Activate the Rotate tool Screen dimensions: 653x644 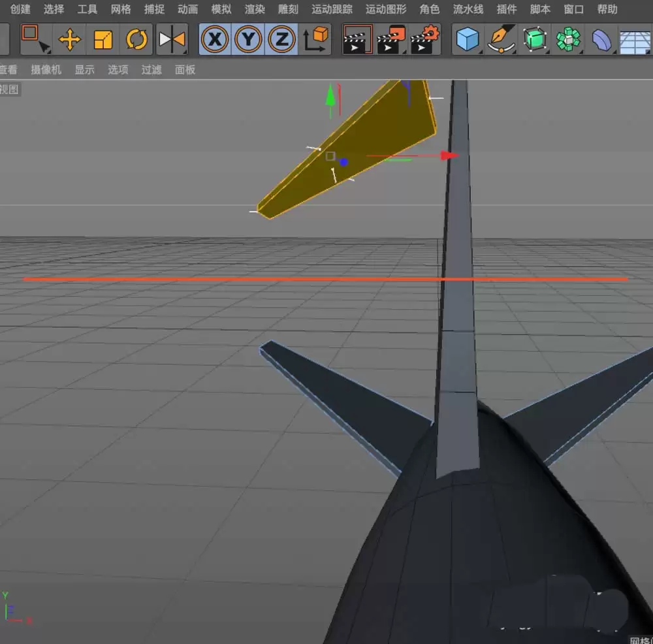pos(136,39)
